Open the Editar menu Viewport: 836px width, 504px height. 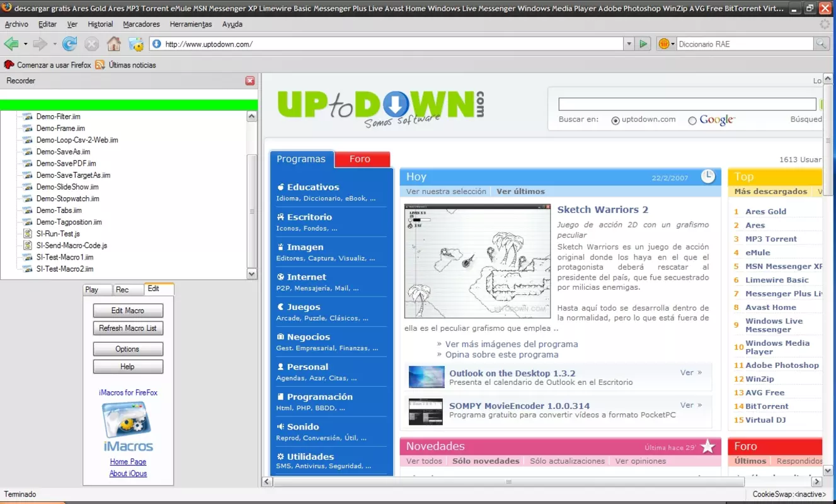47,24
